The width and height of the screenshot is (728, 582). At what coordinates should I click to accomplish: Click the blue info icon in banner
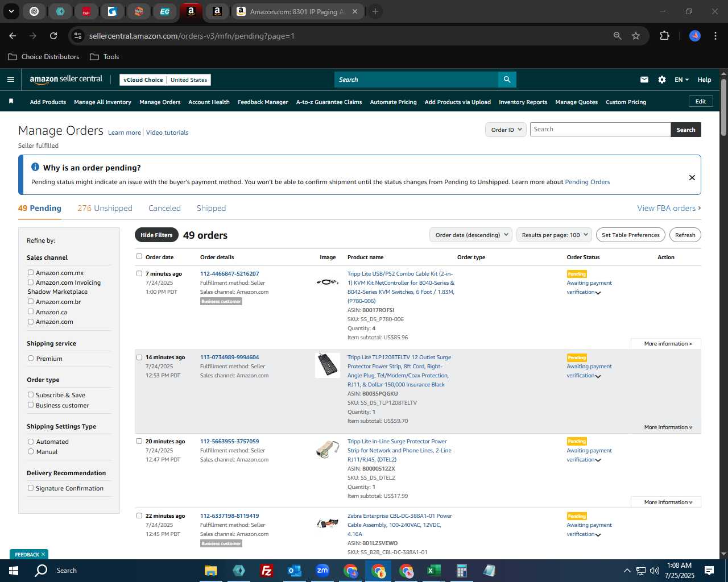coord(35,167)
